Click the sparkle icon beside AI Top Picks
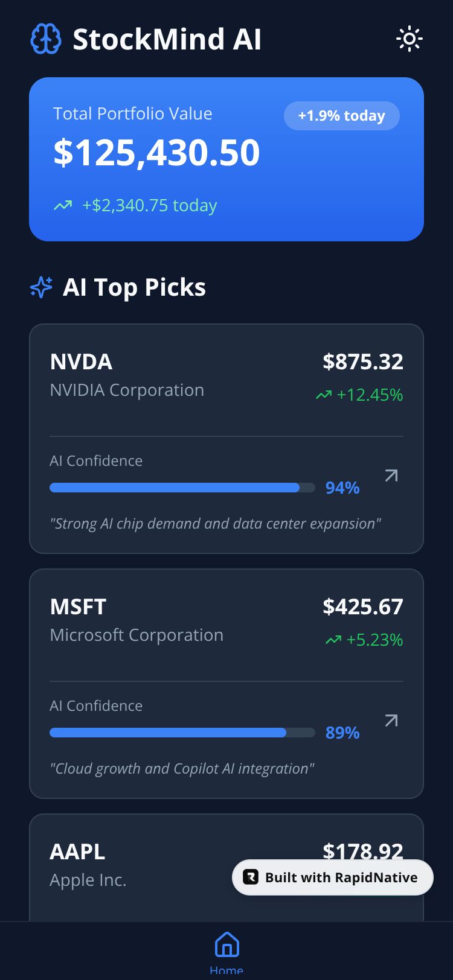The height and width of the screenshot is (980, 453). click(x=42, y=287)
